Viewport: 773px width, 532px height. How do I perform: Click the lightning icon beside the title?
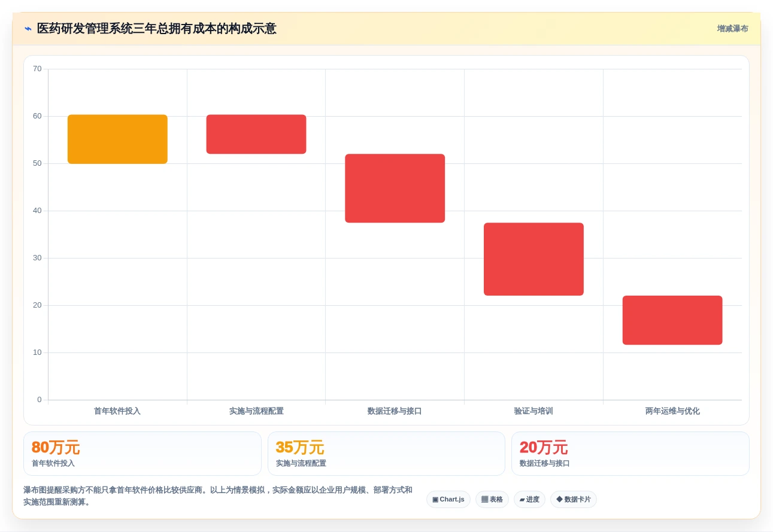28,29
